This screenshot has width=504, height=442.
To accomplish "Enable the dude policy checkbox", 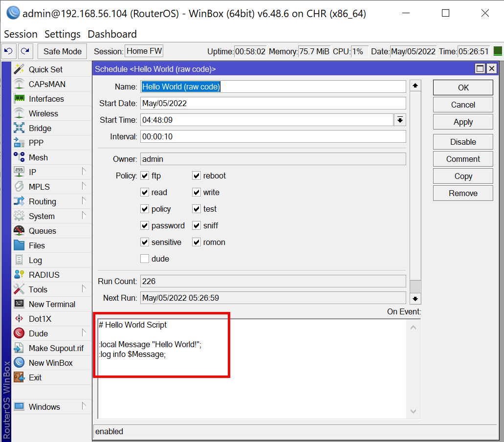I will pyautogui.click(x=145, y=259).
